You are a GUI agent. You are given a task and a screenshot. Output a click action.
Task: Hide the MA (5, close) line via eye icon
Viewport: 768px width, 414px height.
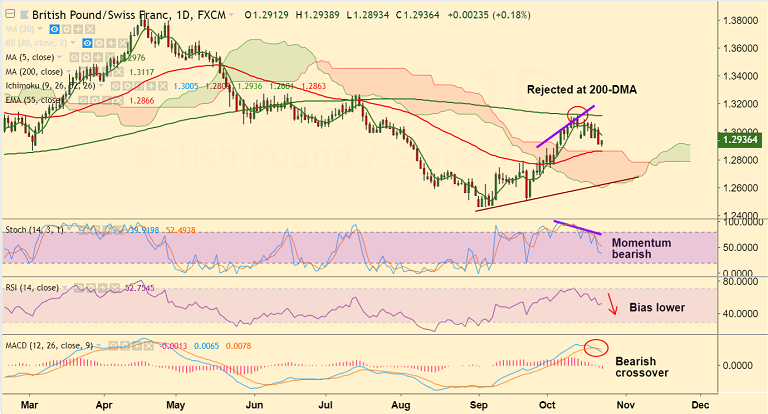pos(74,57)
